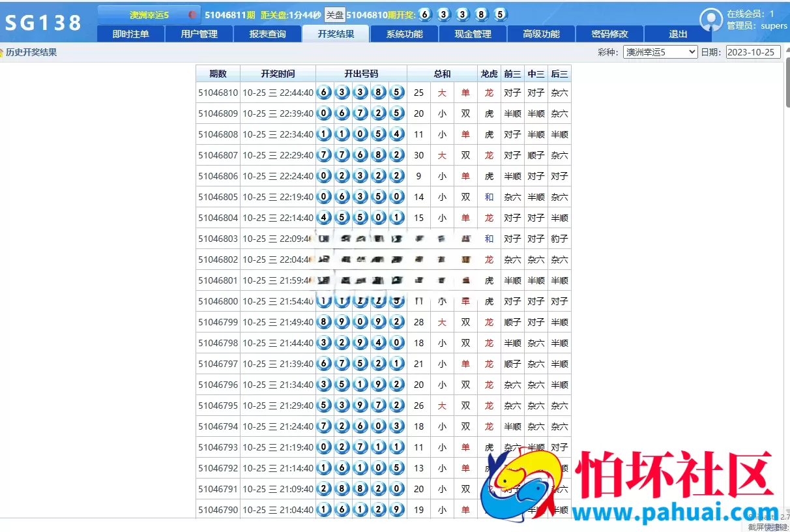This screenshot has height=532, width=790.
Task: Click first ball 6 in row 51046797
Action: (325, 364)
